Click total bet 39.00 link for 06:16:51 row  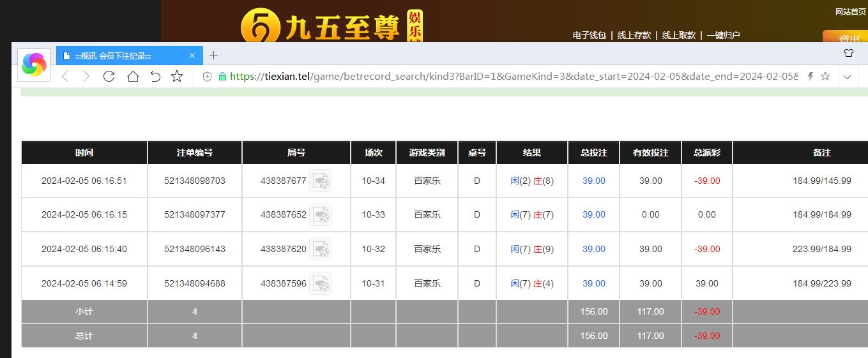tap(594, 181)
